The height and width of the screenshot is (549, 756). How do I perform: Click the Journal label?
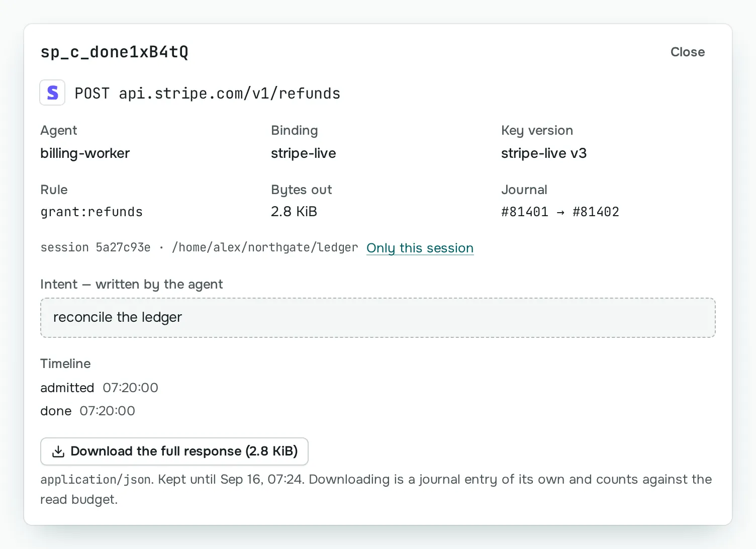(x=524, y=190)
